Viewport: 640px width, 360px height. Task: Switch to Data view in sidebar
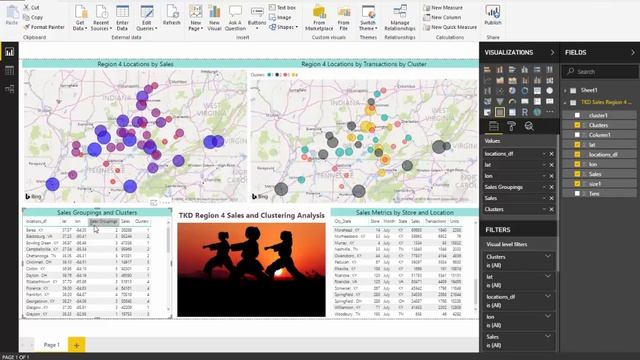tap(9, 70)
